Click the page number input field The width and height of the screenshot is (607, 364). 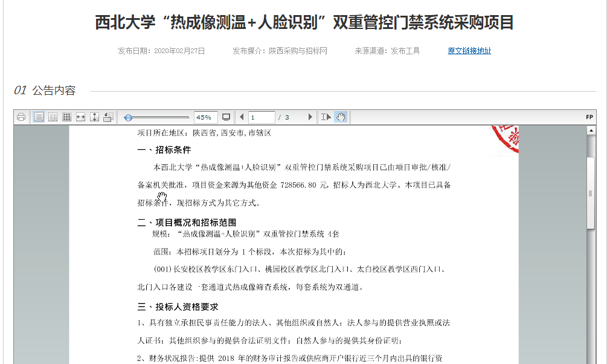click(262, 117)
